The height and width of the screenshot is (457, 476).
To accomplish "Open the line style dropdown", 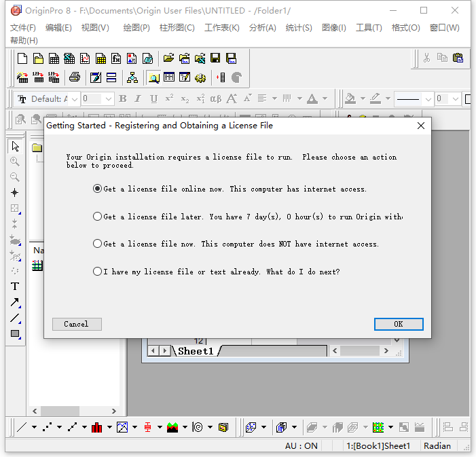I will (x=428, y=99).
